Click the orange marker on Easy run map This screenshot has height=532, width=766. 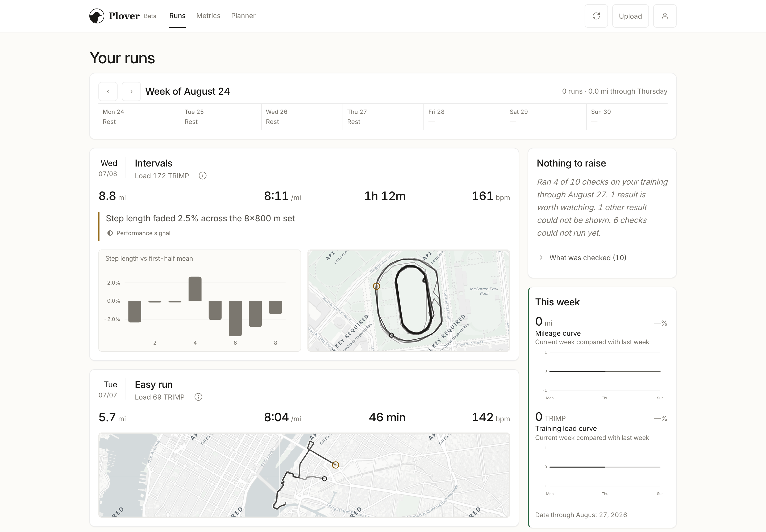click(x=336, y=465)
